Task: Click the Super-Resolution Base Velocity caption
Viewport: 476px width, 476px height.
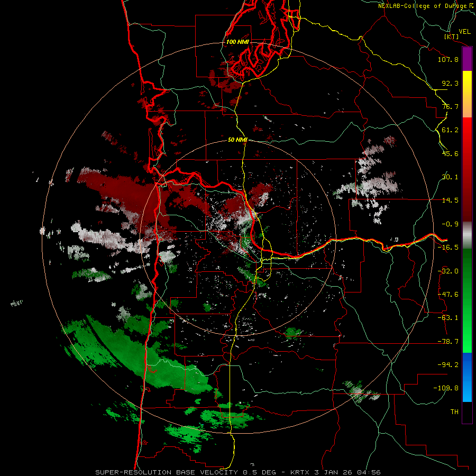Action: coord(237,472)
